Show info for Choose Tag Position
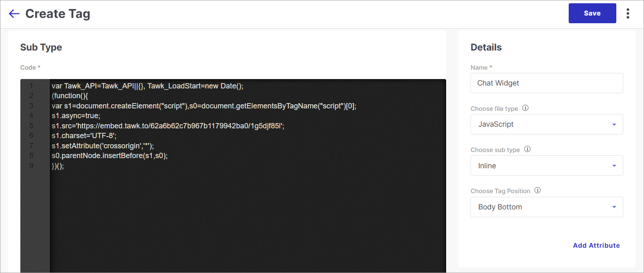Screen dimensions: 644x273 click(537, 190)
